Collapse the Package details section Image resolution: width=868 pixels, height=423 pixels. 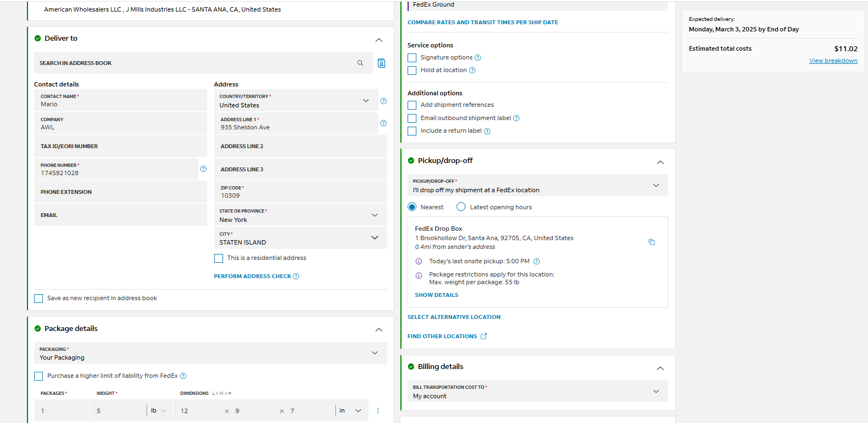coord(379,329)
